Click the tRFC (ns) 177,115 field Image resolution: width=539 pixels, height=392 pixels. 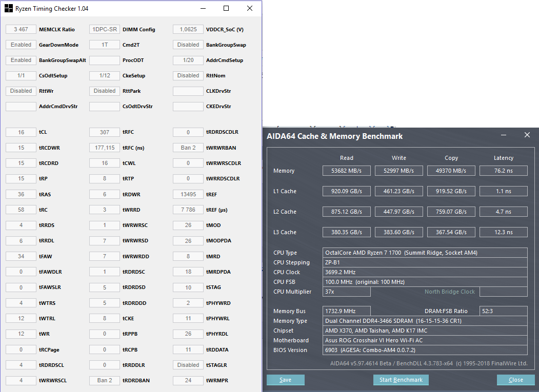pos(105,148)
